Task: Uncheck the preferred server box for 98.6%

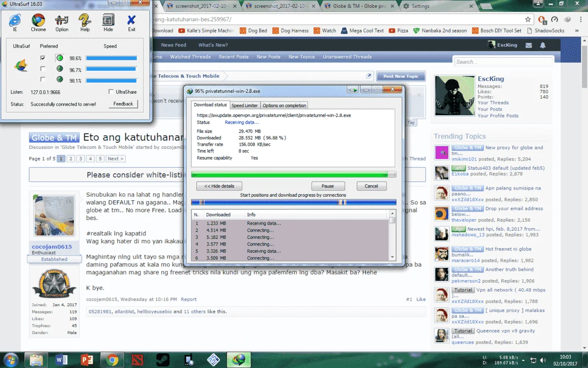Action: 43,58
